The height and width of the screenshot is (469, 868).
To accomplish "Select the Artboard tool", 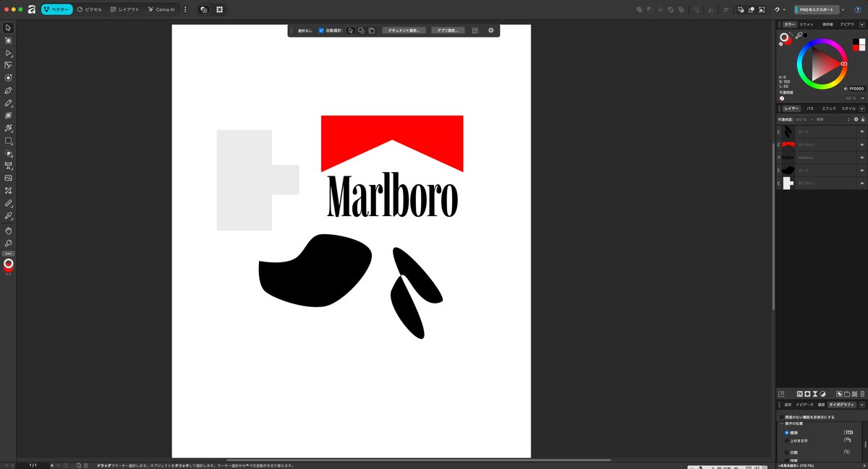I will (8, 40).
